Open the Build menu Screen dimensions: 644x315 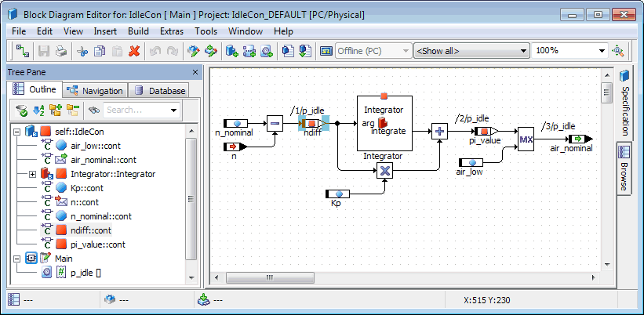[138, 31]
